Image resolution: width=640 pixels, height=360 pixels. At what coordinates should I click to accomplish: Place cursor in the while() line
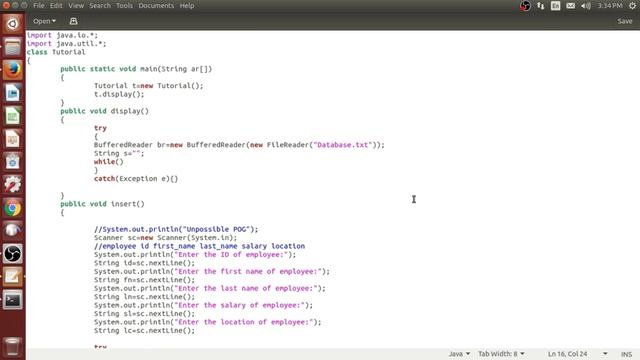109,162
